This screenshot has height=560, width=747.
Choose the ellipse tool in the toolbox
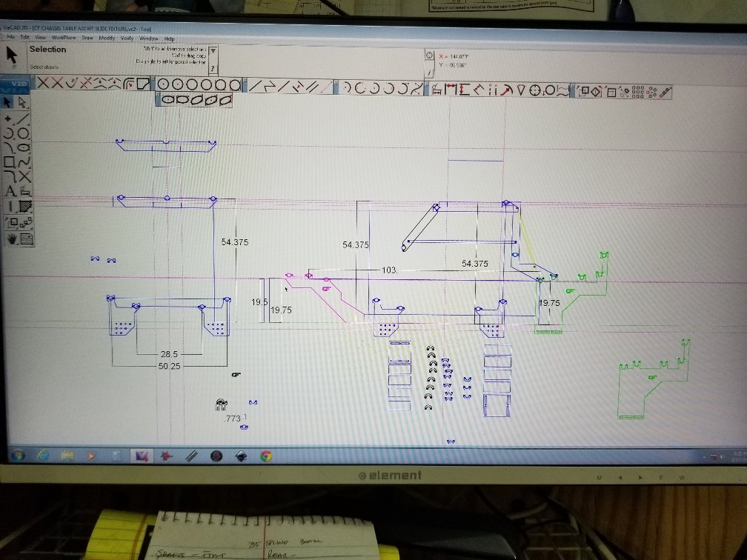click(x=24, y=147)
